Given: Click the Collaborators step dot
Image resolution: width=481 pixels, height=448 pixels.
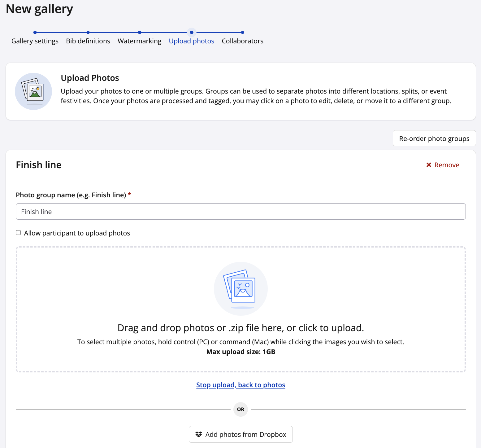Looking at the screenshot, I should click(x=243, y=32).
